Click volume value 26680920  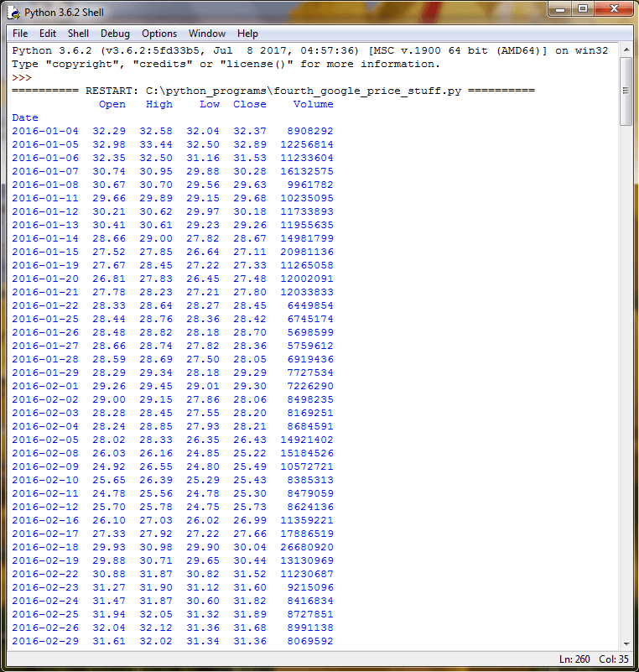click(x=307, y=547)
